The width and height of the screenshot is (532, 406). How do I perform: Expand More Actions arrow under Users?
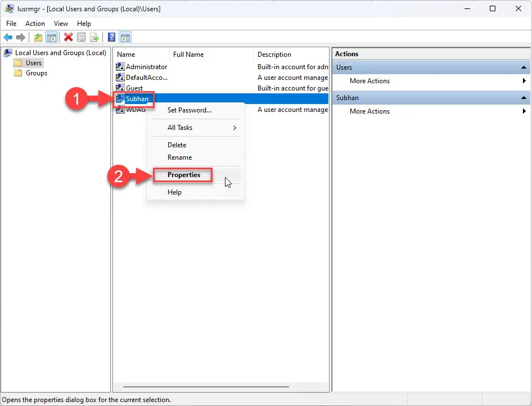click(x=524, y=81)
